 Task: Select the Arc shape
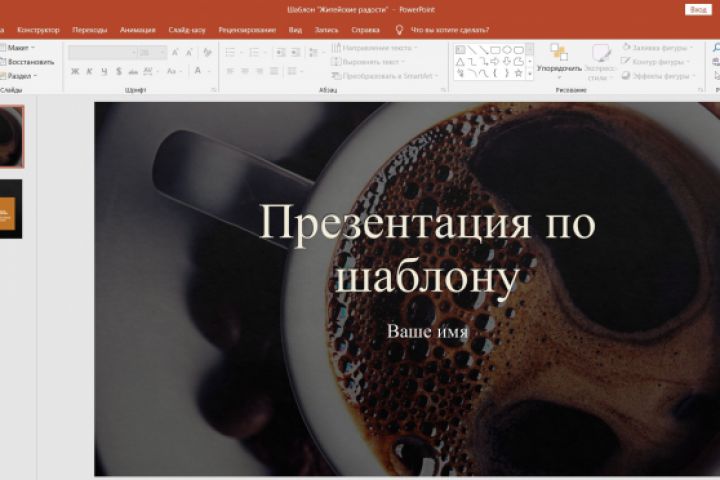(x=472, y=73)
